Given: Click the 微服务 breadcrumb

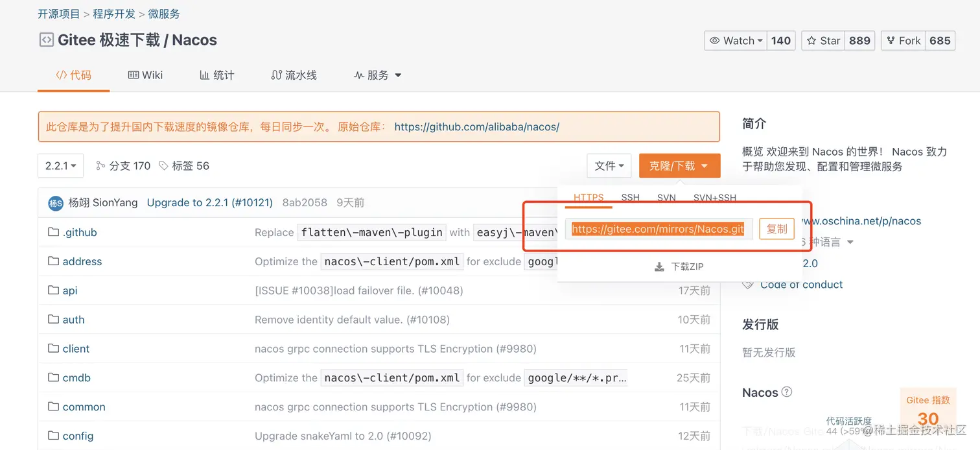Looking at the screenshot, I should coord(164,14).
